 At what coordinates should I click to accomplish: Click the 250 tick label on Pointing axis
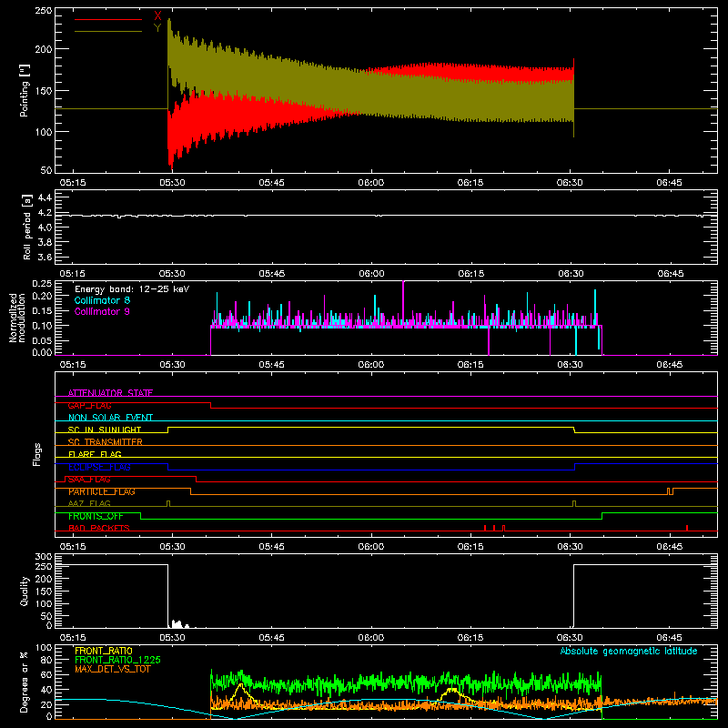[x=44, y=11]
